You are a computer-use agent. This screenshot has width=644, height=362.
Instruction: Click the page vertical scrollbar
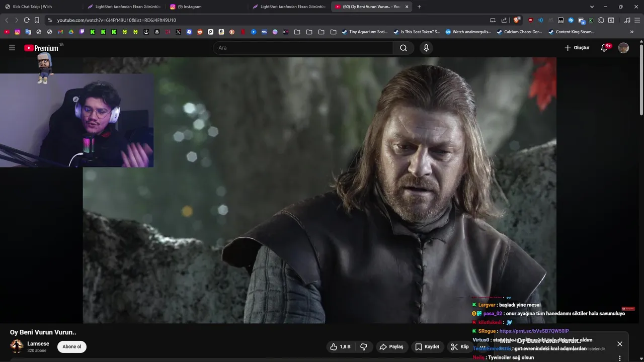(x=641, y=80)
